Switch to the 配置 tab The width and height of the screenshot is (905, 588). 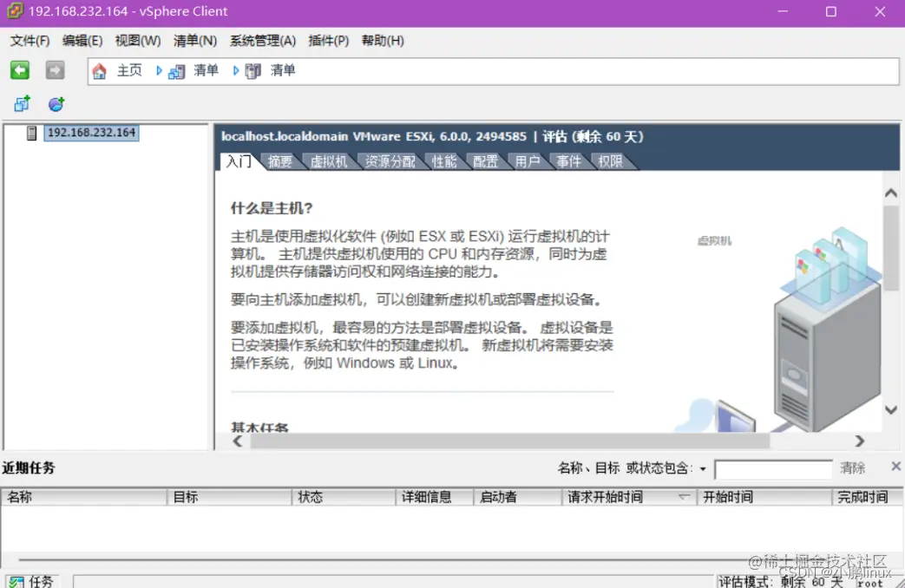tap(485, 161)
